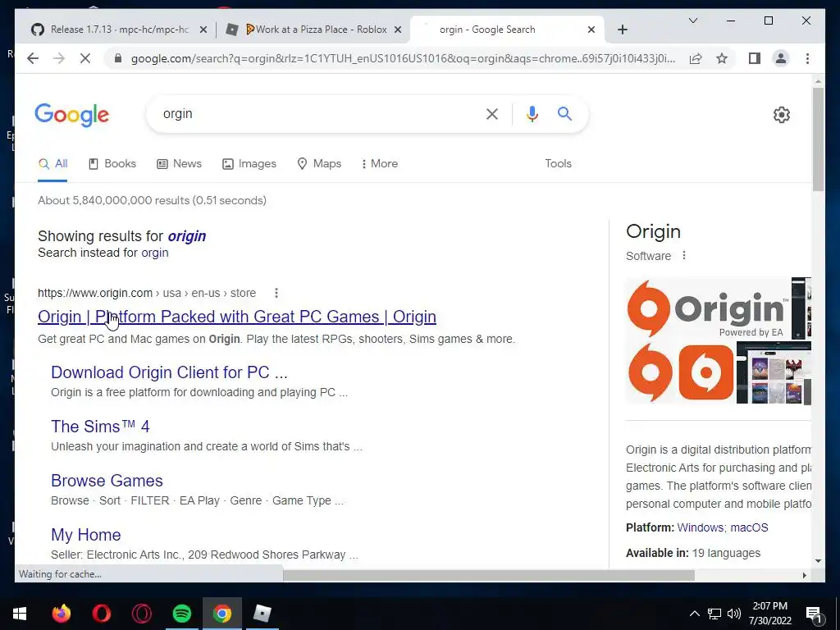Screen dimensions: 840x630
Task: Open Spotify from the taskbar
Action: tap(181, 614)
